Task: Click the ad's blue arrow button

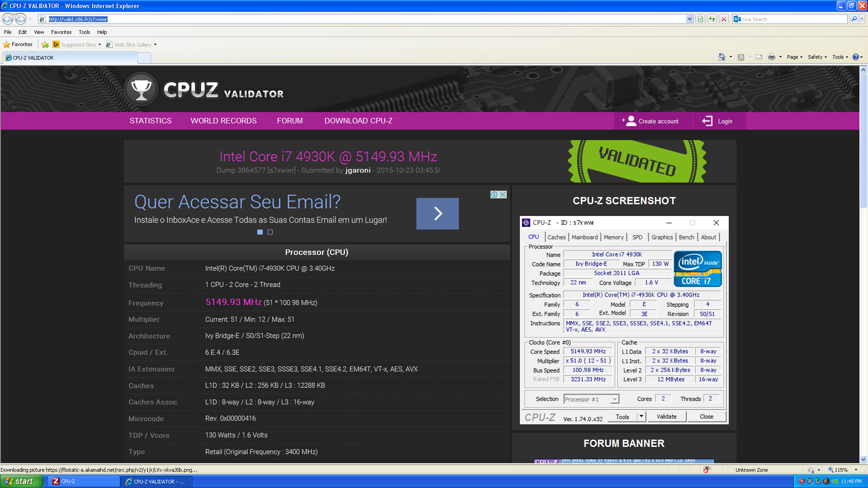Action: click(437, 213)
